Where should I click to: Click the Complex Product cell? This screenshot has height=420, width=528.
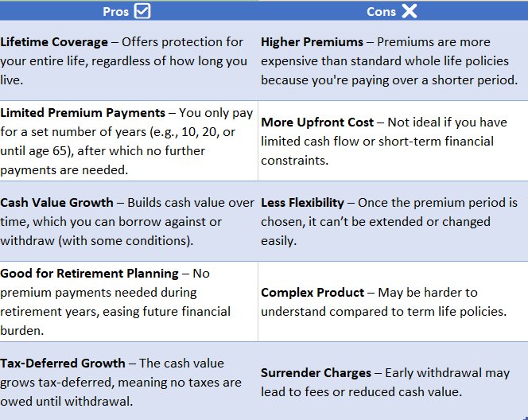393,301
